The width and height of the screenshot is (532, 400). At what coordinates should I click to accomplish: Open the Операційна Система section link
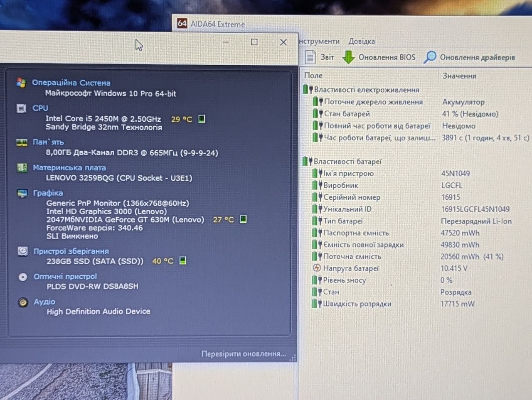pyautogui.click(x=71, y=83)
